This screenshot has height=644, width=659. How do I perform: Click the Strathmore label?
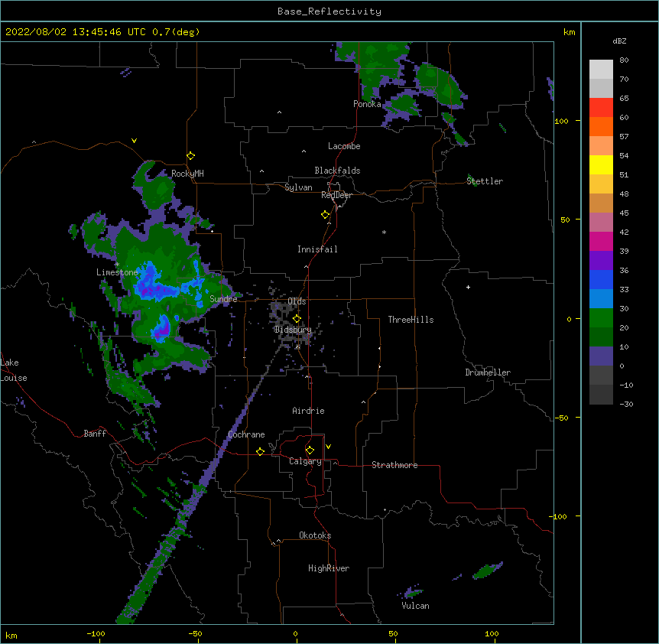pyautogui.click(x=394, y=465)
